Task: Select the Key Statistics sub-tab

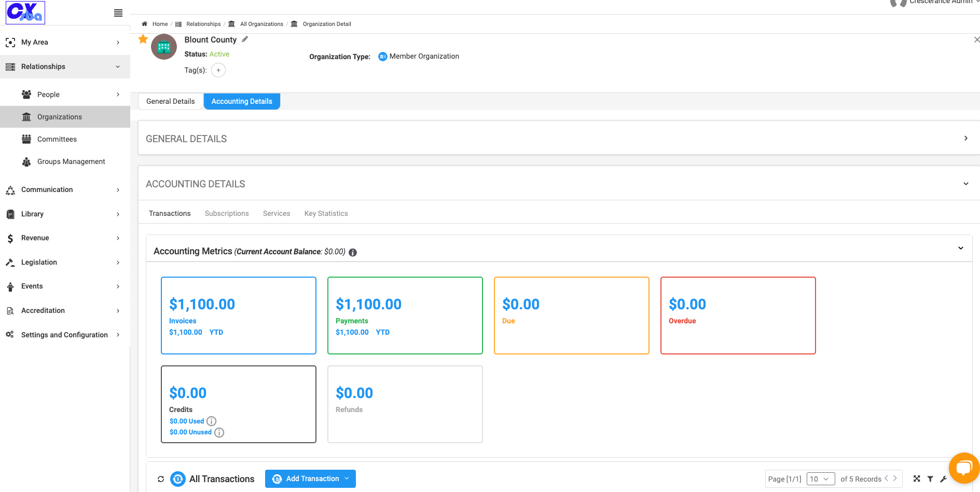Action: point(326,213)
